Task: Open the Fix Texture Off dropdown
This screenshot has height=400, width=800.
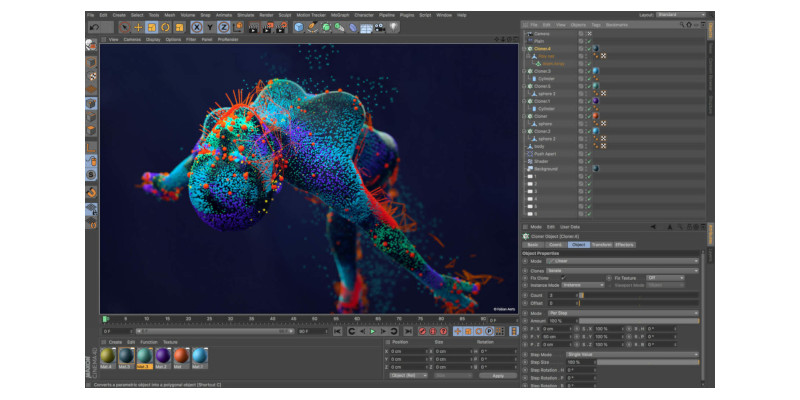Action: [665, 278]
